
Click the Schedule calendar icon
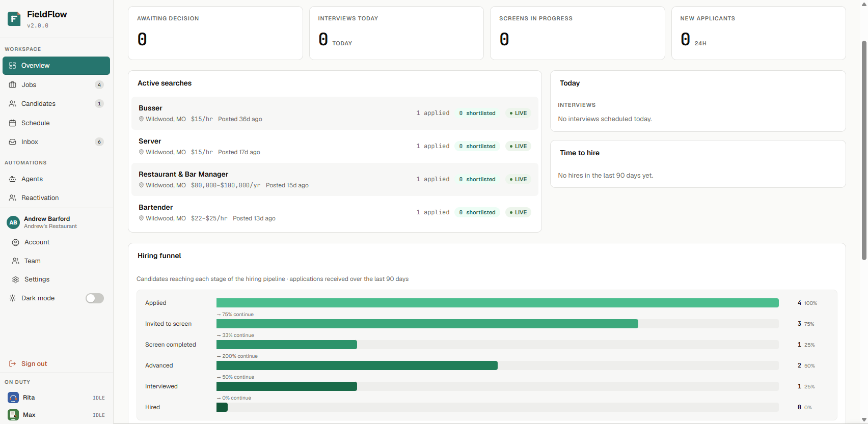(13, 123)
